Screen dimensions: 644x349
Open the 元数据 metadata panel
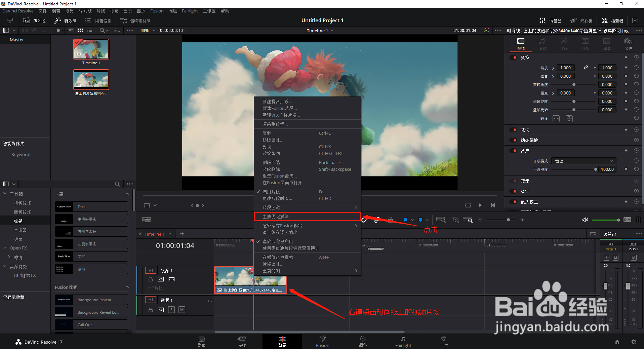click(581, 21)
